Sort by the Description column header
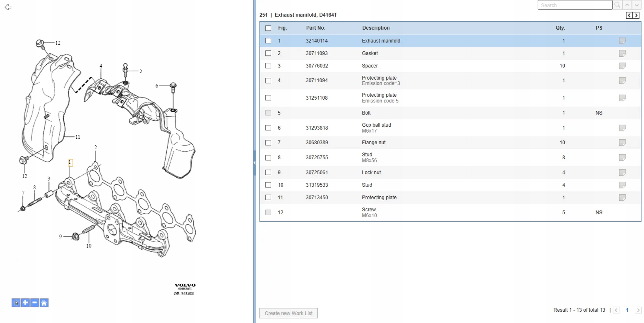The width and height of the screenshot is (644, 323). 376,28
